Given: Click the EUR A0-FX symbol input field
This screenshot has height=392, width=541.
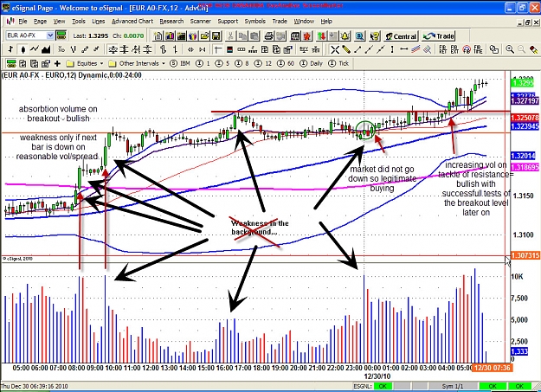Looking at the screenshot, I should [26, 35].
